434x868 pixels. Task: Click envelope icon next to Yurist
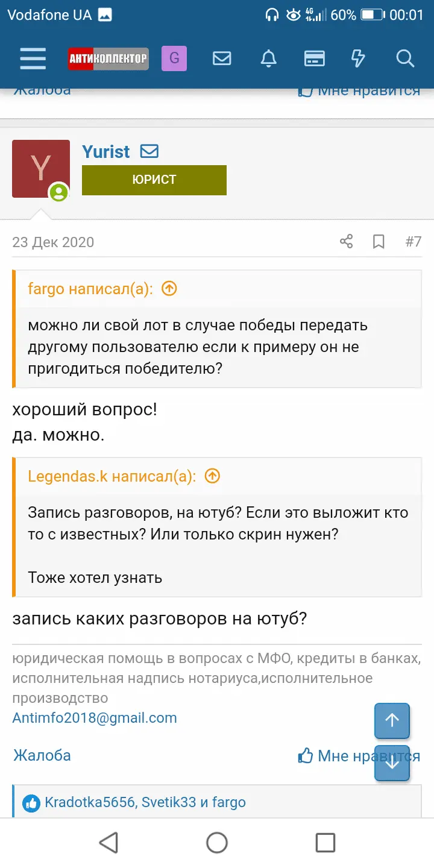[x=149, y=151]
